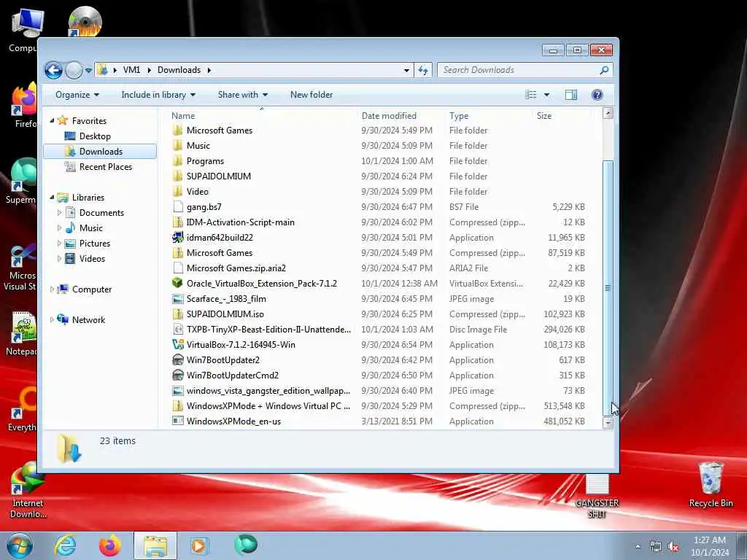Select the idman642build22 application icon
Image resolution: width=747 pixels, height=560 pixels.
(x=178, y=237)
